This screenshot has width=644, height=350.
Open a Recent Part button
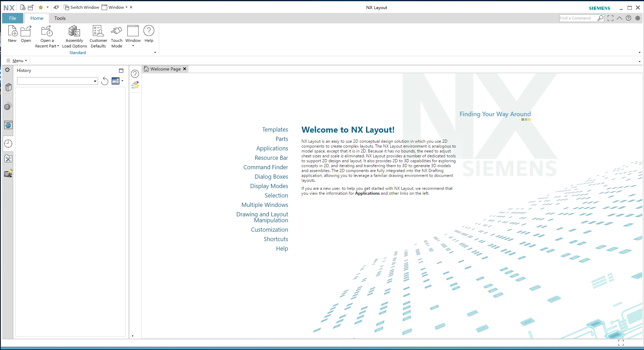tap(47, 37)
